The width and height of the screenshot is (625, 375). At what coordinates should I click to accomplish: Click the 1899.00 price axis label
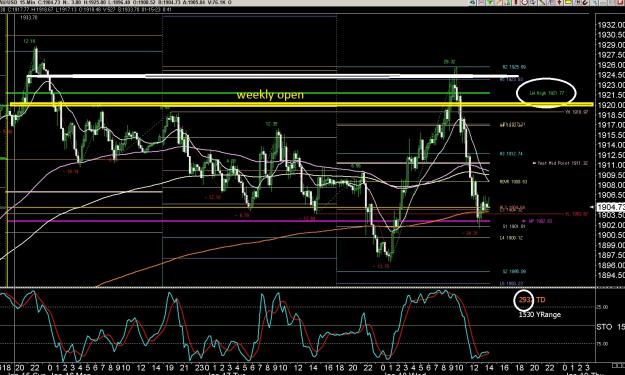pos(610,245)
